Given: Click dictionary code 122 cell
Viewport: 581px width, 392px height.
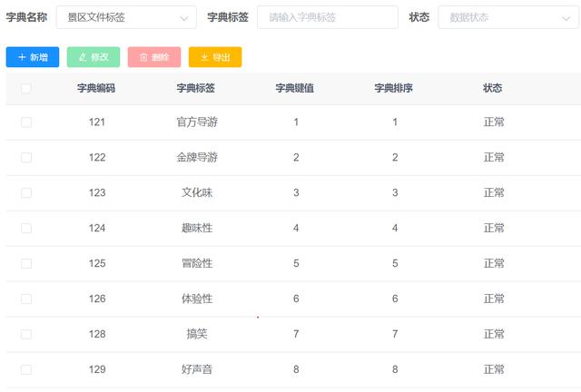Looking at the screenshot, I should tap(97, 158).
